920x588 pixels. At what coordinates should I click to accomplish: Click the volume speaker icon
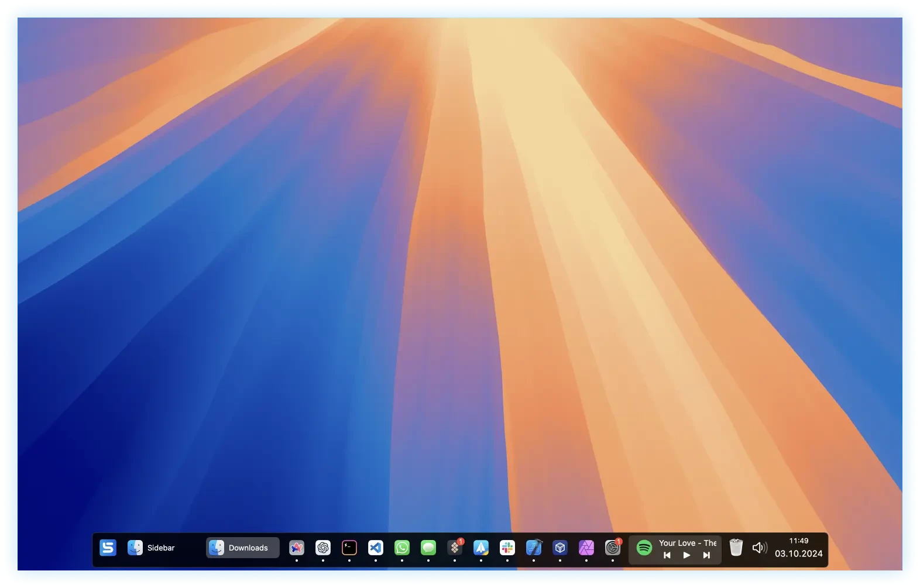(x=759, y=548)
